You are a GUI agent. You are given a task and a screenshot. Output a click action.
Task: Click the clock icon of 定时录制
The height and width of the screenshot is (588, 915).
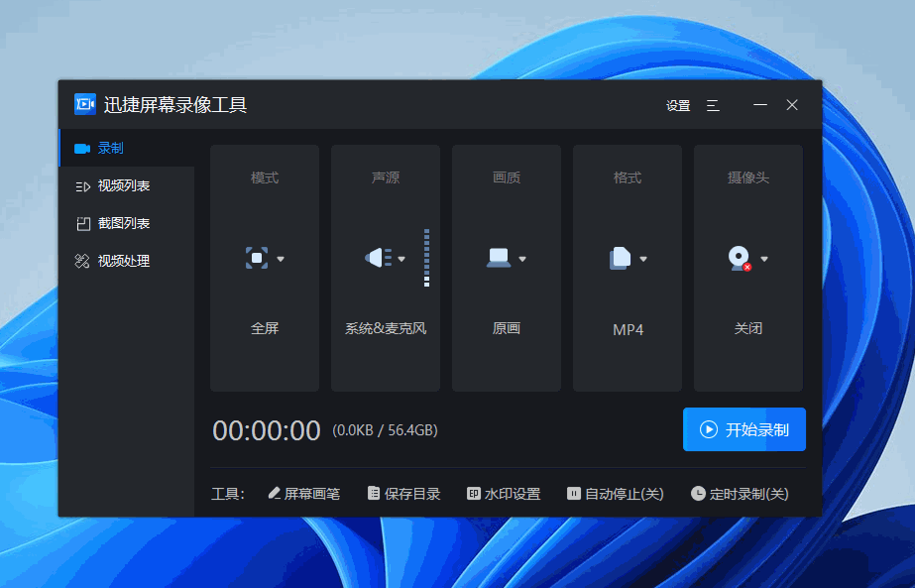click(x=698, y=494)
